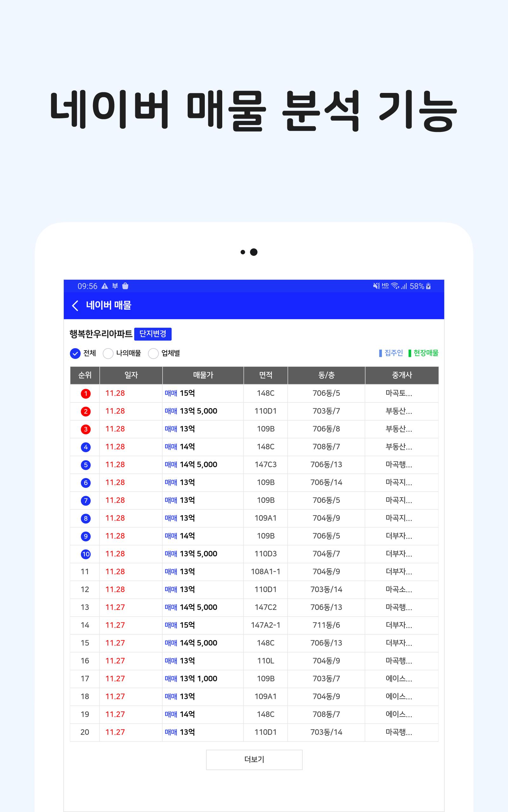Tap the red rank 2 badge
Image resolution: width=508 pixels, height=812 pixels.
[86, 411]
